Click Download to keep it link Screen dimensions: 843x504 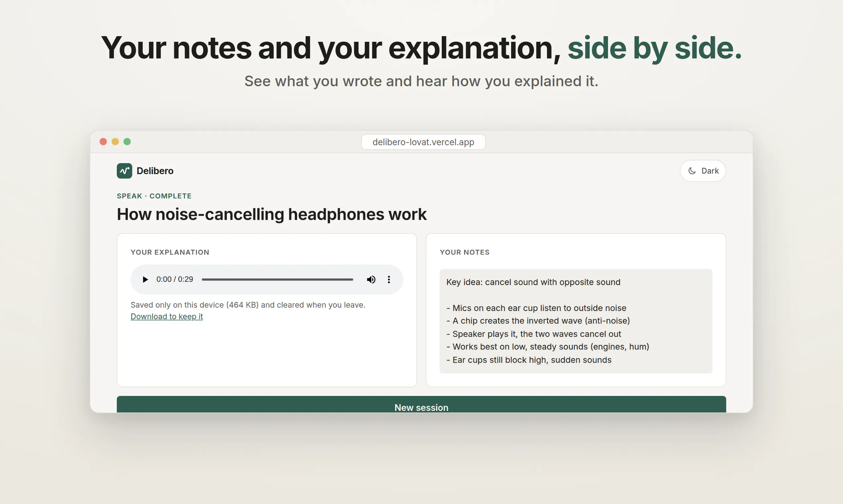[167, 317]
